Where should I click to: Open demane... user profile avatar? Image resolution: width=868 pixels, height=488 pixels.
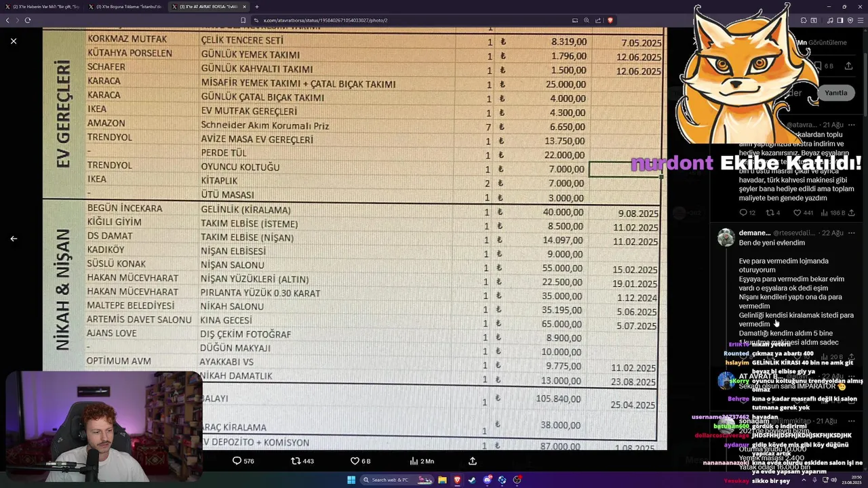click(726, 237)
